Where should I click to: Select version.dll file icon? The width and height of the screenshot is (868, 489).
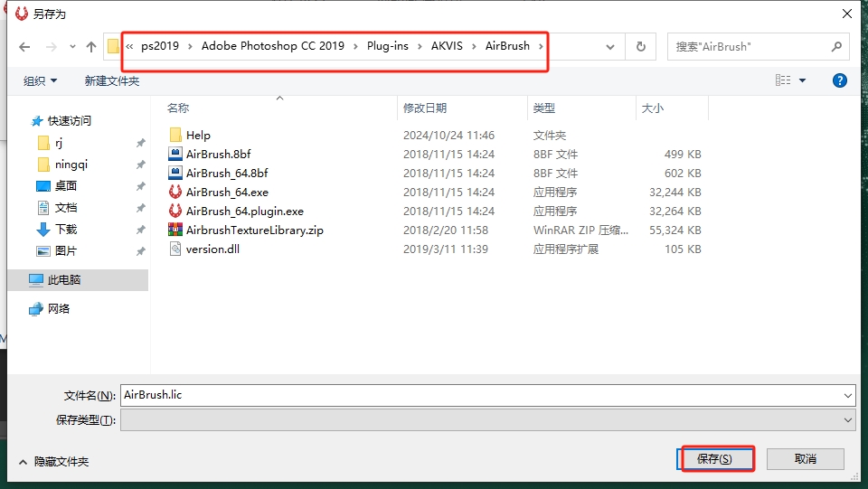(x=175, y=249)
